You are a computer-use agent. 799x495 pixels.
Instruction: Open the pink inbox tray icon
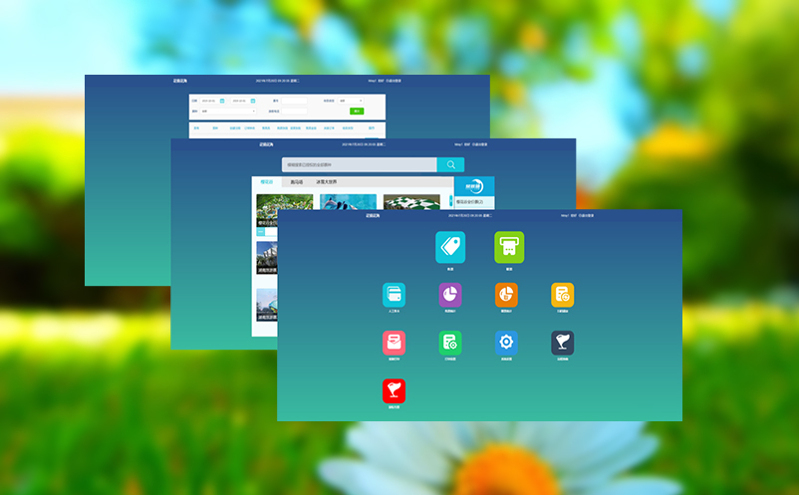click(x=394, y=343)
